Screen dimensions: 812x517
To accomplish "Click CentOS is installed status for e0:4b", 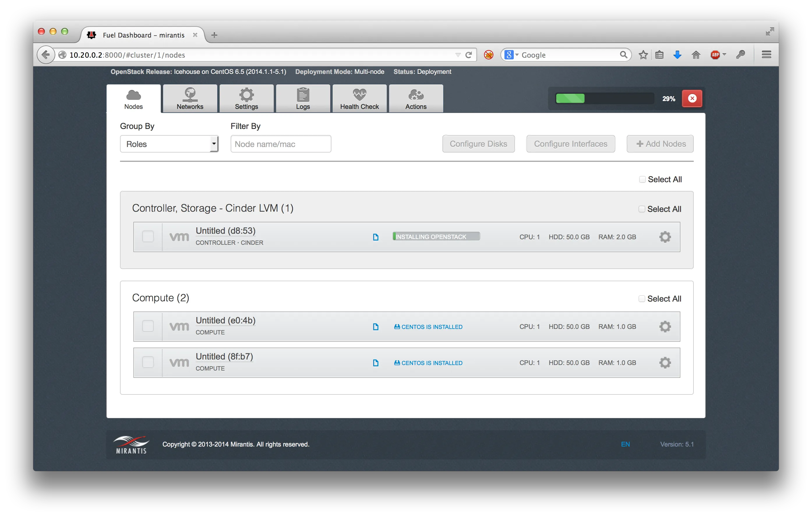I will click(428, 327).
